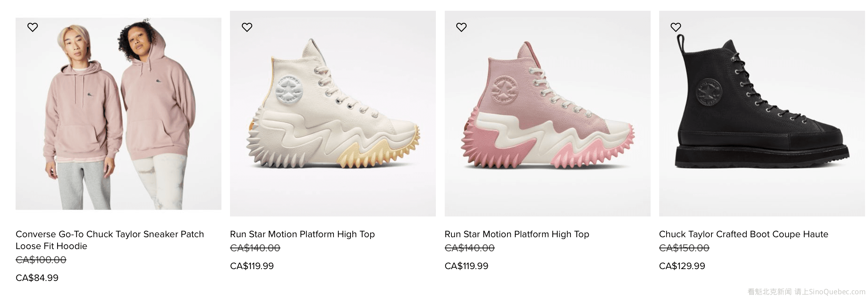
Task: Open the pink Run Star Motion sneaker image
Action: pos(548,113)
